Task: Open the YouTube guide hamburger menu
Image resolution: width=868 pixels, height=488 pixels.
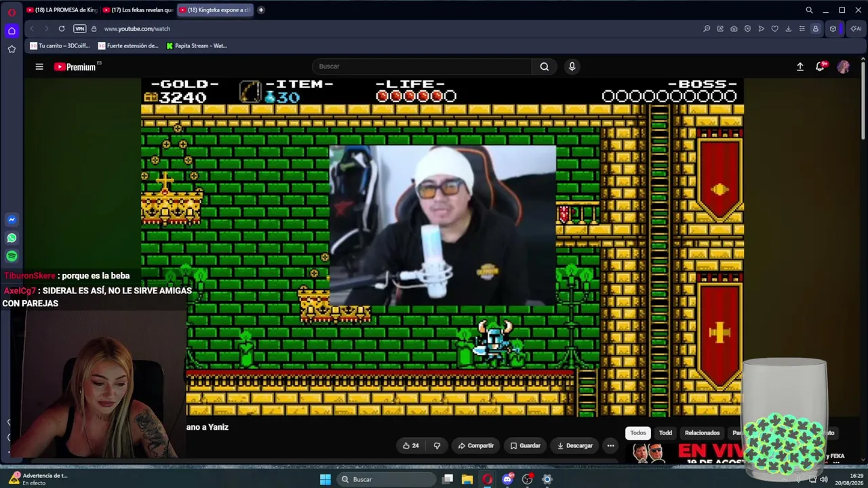Action: point(39,66)
